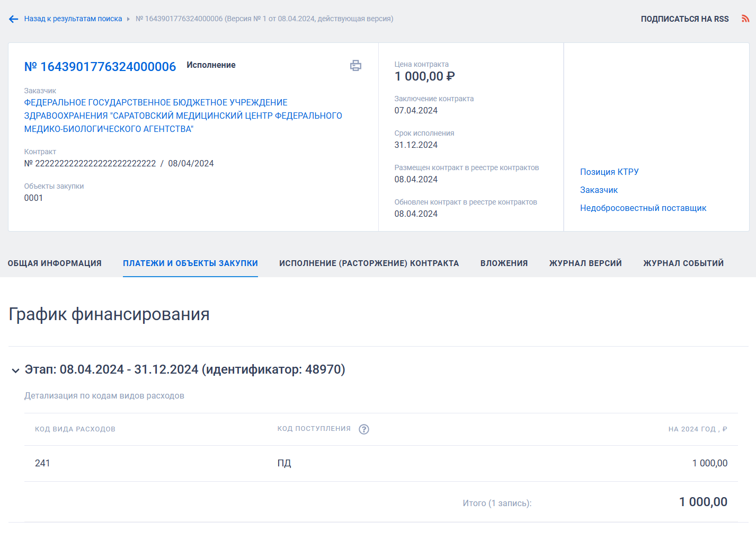Click the Итого (1 запись) label

click(497, 503)
